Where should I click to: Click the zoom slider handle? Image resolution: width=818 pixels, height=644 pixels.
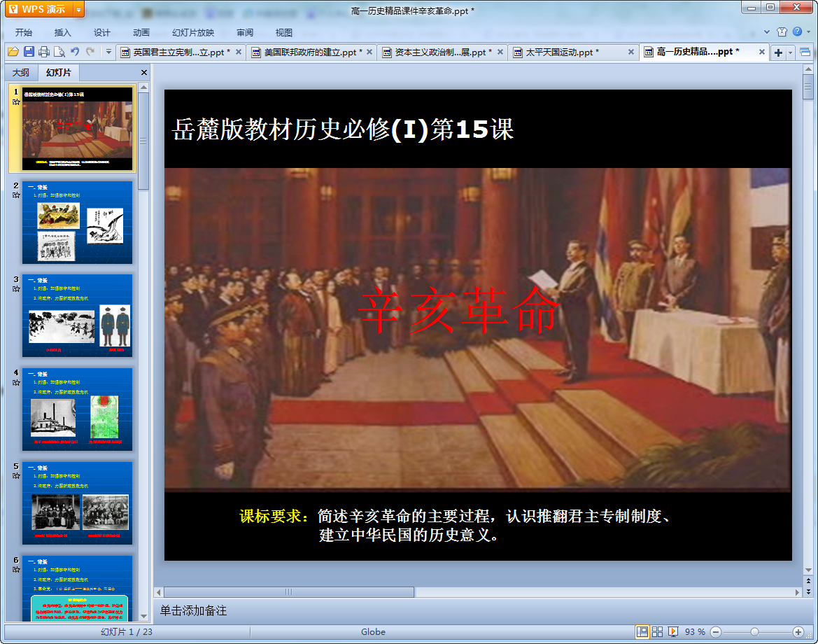click(754, 632)
